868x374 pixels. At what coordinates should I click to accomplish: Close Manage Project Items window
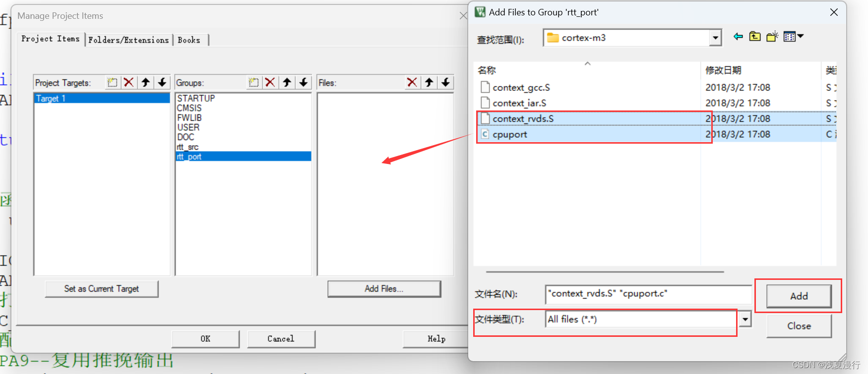(x=463, y=16)
